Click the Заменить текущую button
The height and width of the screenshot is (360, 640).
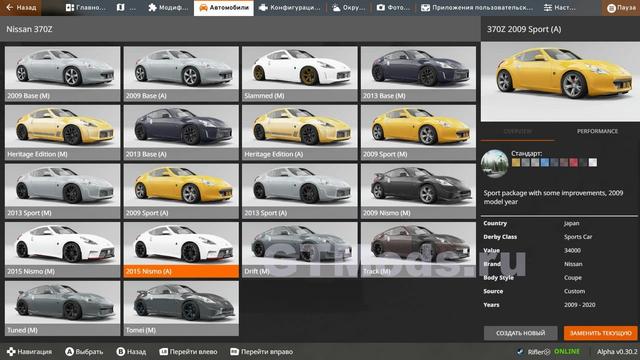pyautogui.click(x=600, y=333)
